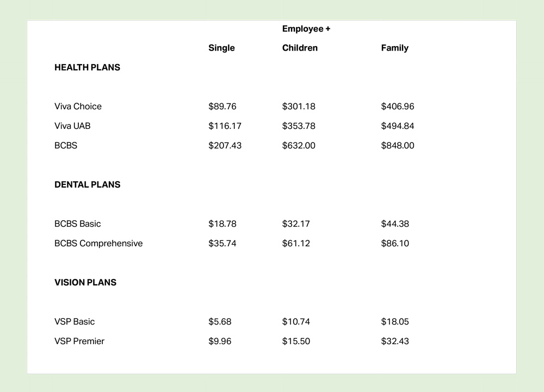Select the DENTAL PLANS section heading

tap(87, 185)
